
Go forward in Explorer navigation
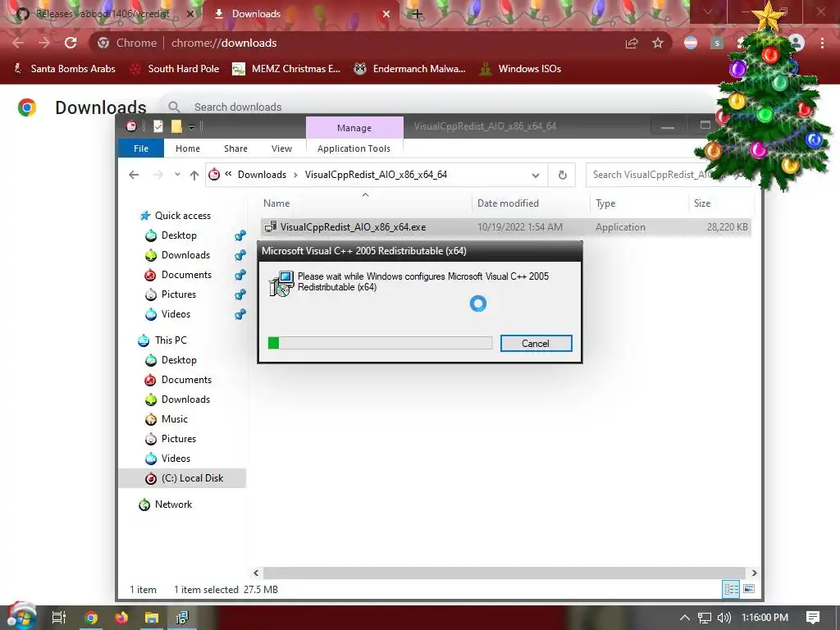(157, 175)
